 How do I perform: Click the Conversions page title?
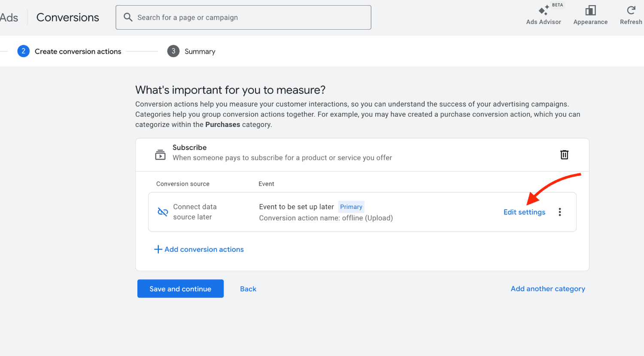[68, 17]
